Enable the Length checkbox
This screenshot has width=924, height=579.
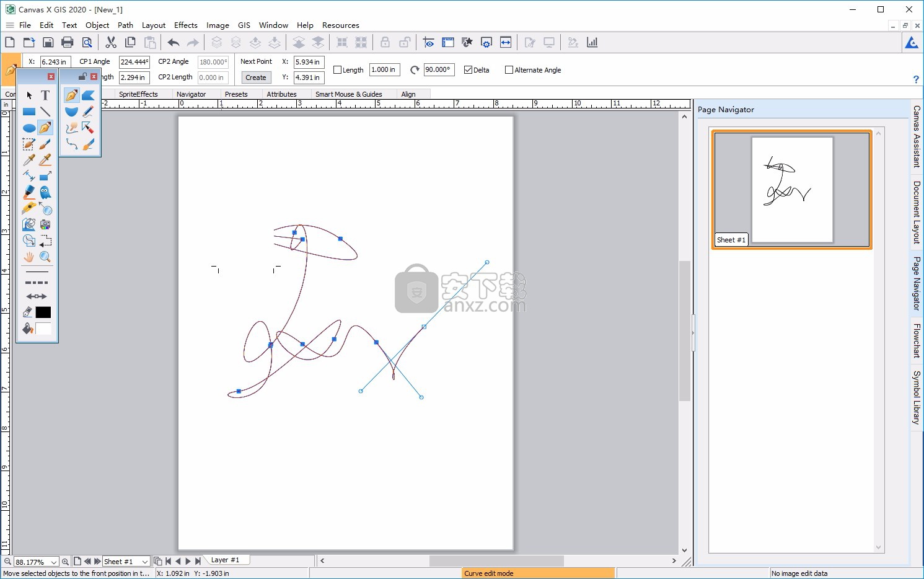[x=338, y=70]
